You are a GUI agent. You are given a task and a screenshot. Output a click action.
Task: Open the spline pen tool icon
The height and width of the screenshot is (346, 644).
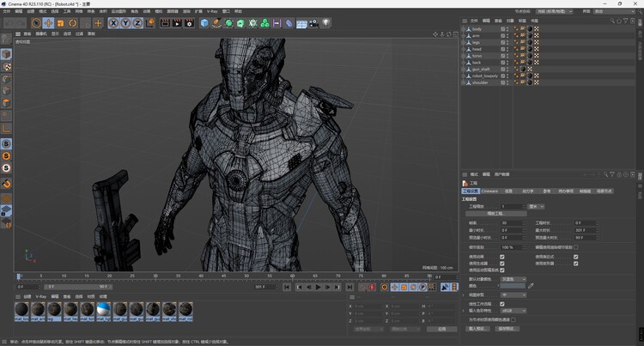(x=216, y=23)
